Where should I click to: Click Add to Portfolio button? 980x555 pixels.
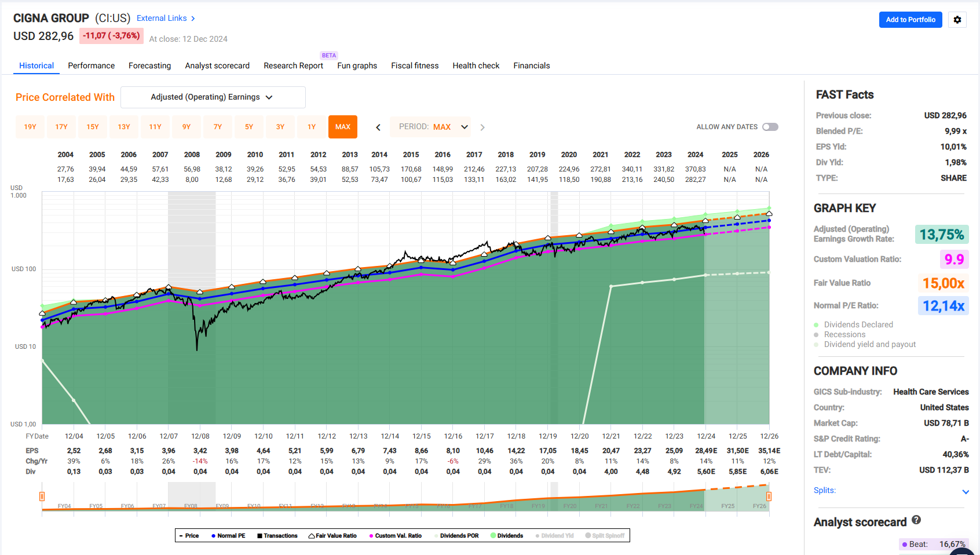910,20
